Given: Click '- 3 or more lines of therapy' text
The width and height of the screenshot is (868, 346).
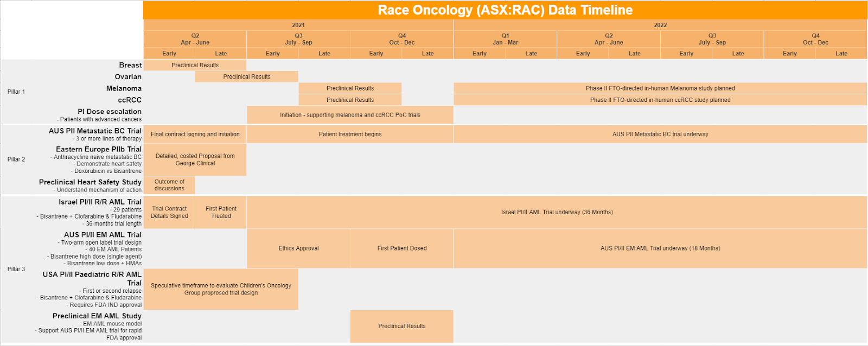Looking at the screenshot, I should coord(107,139).
